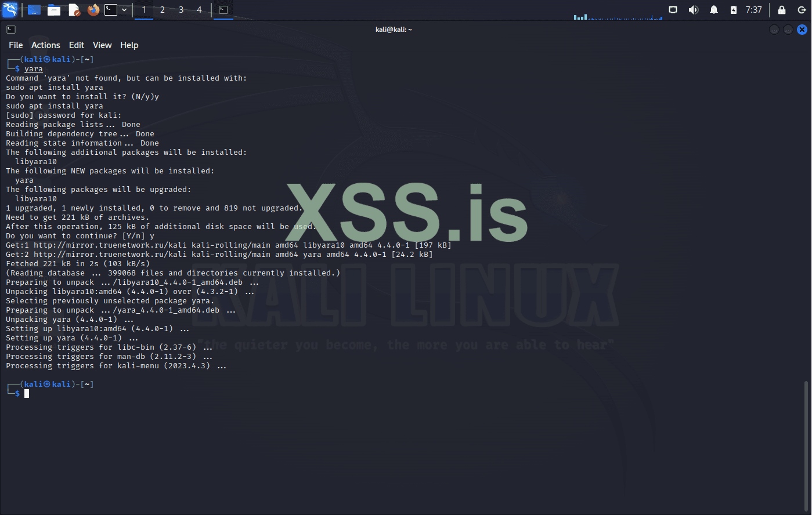This screenshot has height=515, width=812.
Task: Lock the screen with the padlock icon
Action: pos(781,9)
